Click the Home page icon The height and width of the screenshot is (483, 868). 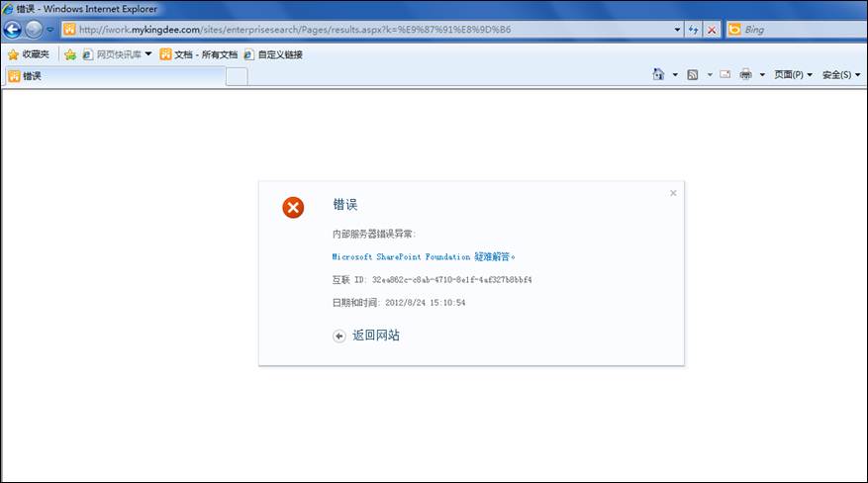(658, 74)
